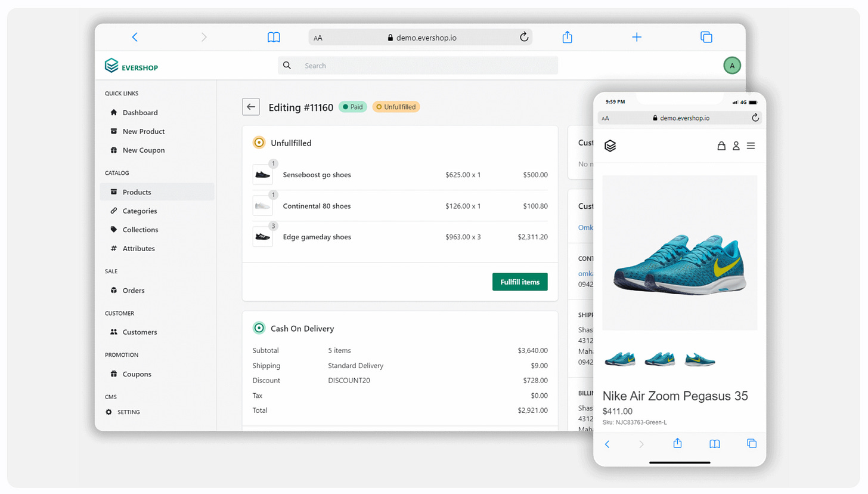
Task: Click the DISCOUNT20 coupon code
Action: click(x=349, y=381)
